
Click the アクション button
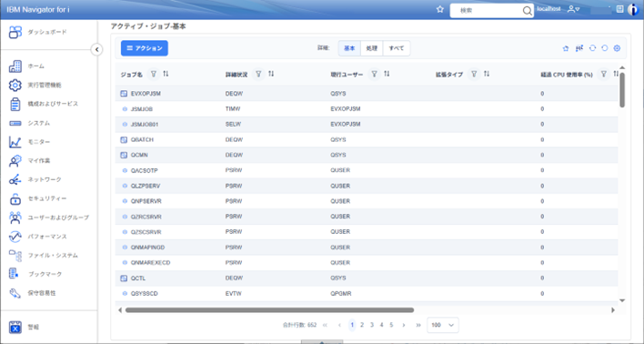click(144, 48)
